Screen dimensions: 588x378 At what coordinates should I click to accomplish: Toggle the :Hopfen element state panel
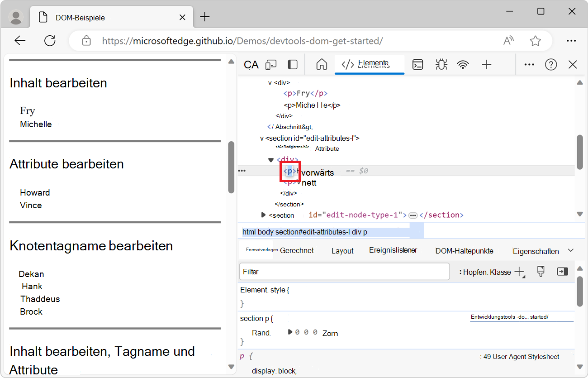(473, 272)
